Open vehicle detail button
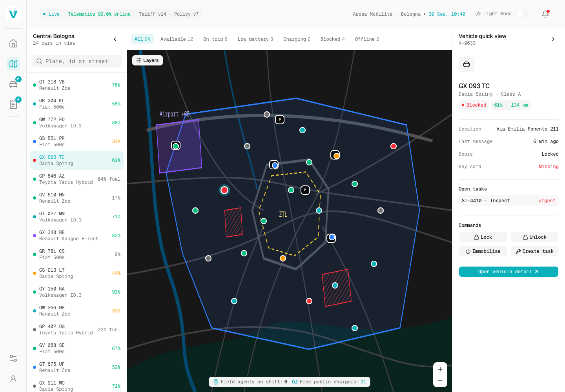The width and height of the screenshot is (565, 392). click(x=508, y=272)
